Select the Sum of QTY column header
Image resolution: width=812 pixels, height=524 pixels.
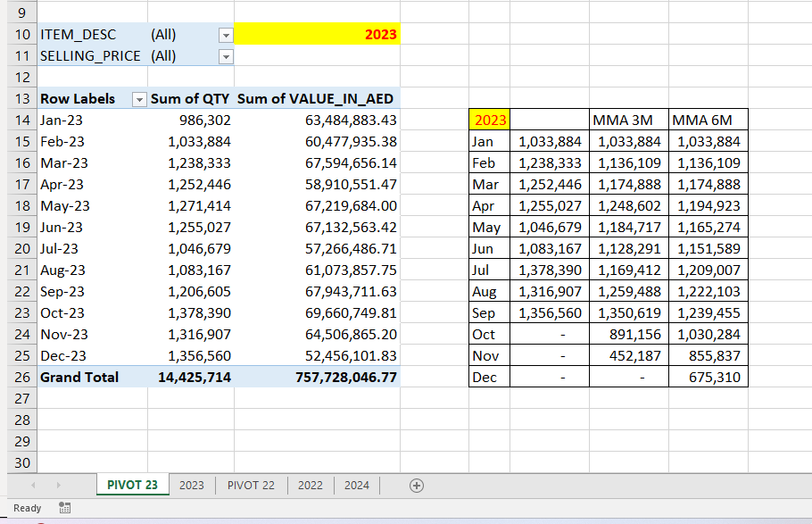[x=189, y=98]
